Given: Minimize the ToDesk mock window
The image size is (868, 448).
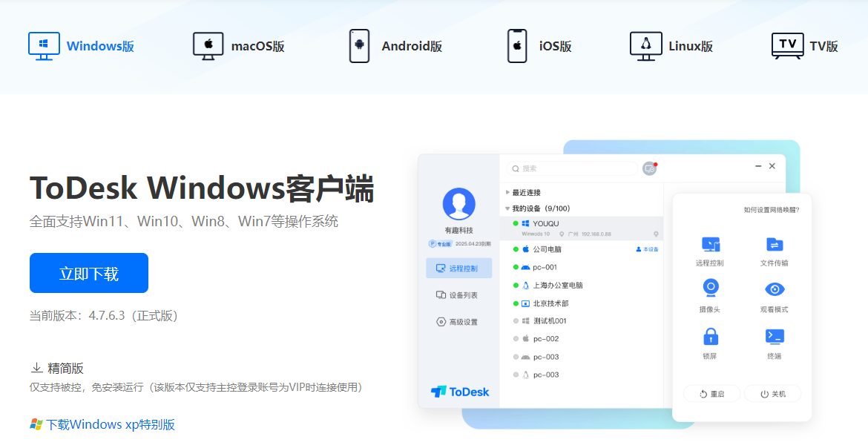Looking at the screenshot, I should click(x=758, y=166).
